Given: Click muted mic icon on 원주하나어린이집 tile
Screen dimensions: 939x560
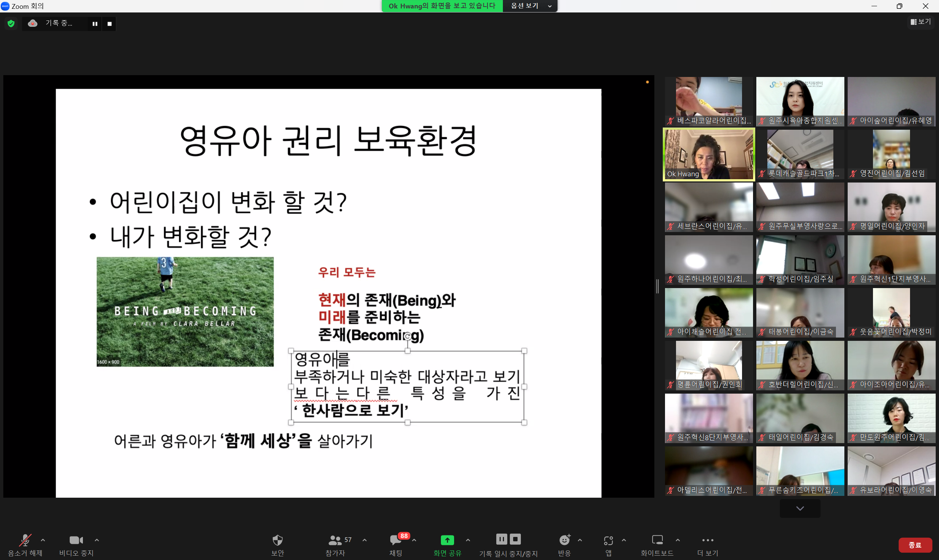Looking at the screenshot, I should (x=671, y=279).
